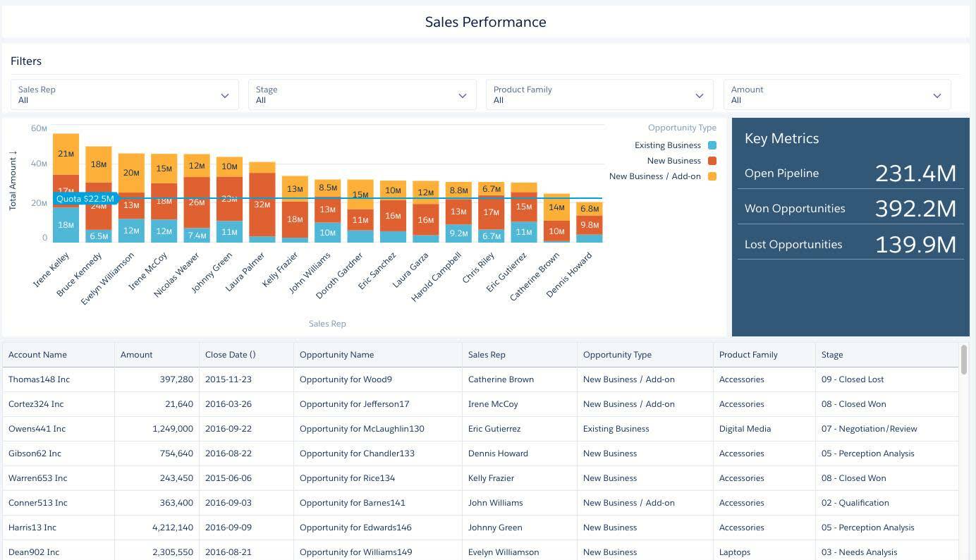Click the Gibson62 Inc account cell
This screenshot has width=976, height=560.
(59, 454)
